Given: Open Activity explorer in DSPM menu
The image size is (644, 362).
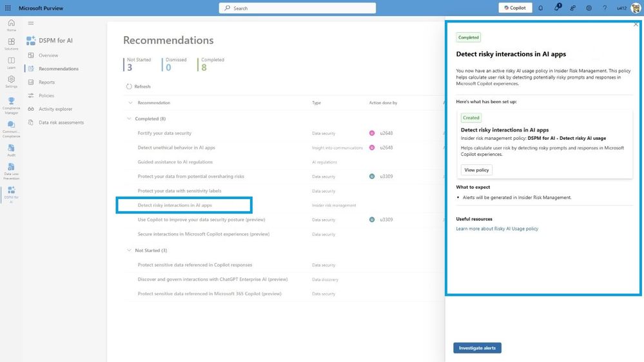Looking at the screenshot, I should click(55, 109).
